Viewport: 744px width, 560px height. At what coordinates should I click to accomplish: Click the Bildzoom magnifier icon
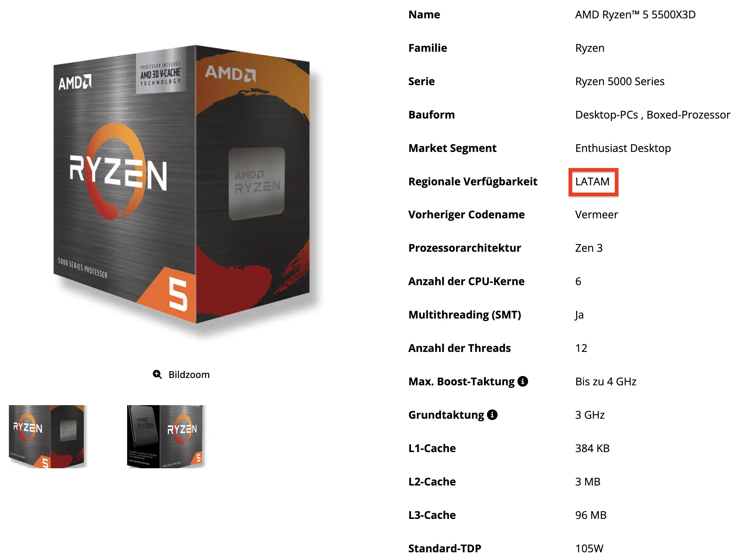[x=157, y=374]
